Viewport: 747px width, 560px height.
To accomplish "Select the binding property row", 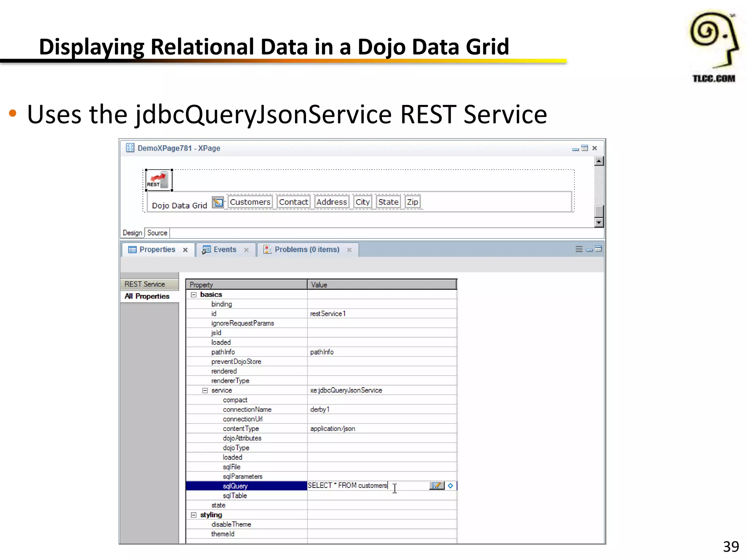I will [x=321, y=304].
